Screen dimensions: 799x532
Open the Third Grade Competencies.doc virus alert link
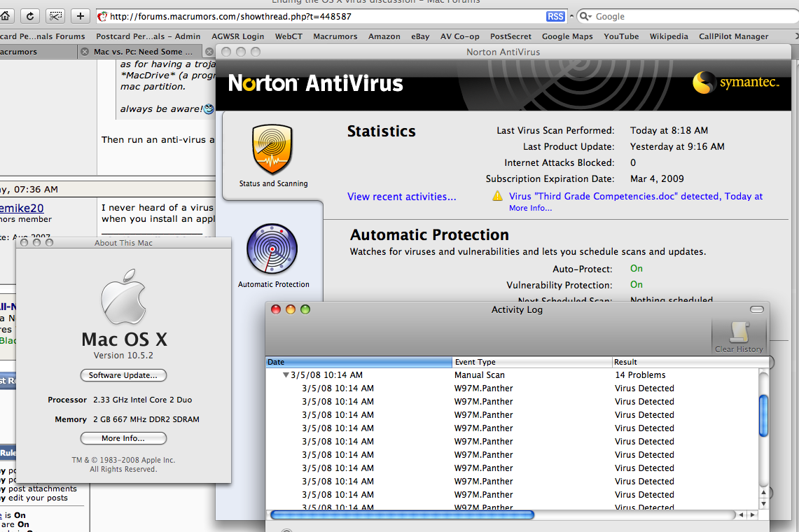click(635, 196)
